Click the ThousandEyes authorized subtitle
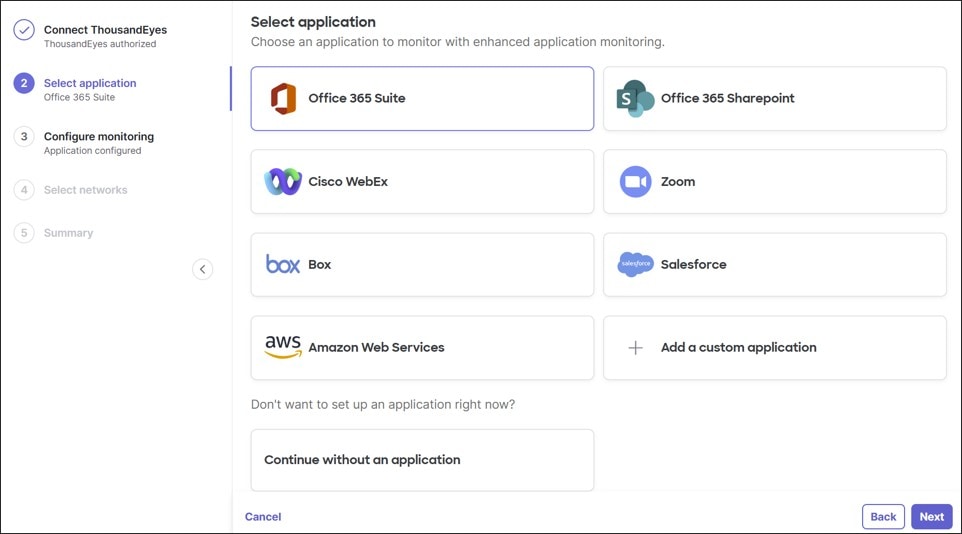Screen dimensions: 962x534 pos(100,44)
